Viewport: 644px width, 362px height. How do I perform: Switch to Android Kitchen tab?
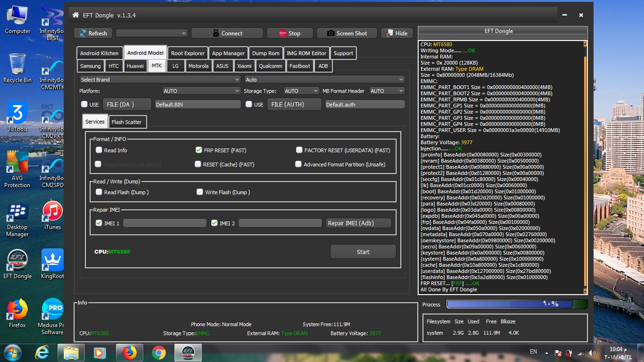click(x=99, y=53)
